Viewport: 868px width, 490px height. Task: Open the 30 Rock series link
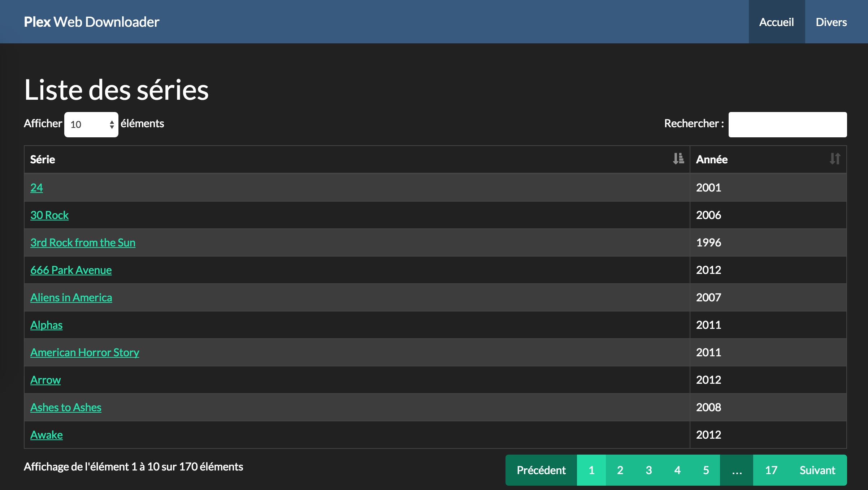[49, 215]
